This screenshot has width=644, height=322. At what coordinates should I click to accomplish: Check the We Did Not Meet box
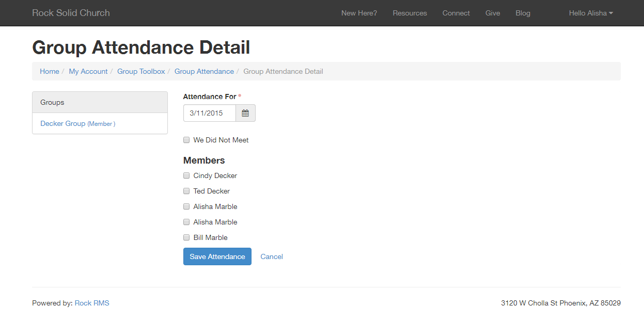pos(186,140)
